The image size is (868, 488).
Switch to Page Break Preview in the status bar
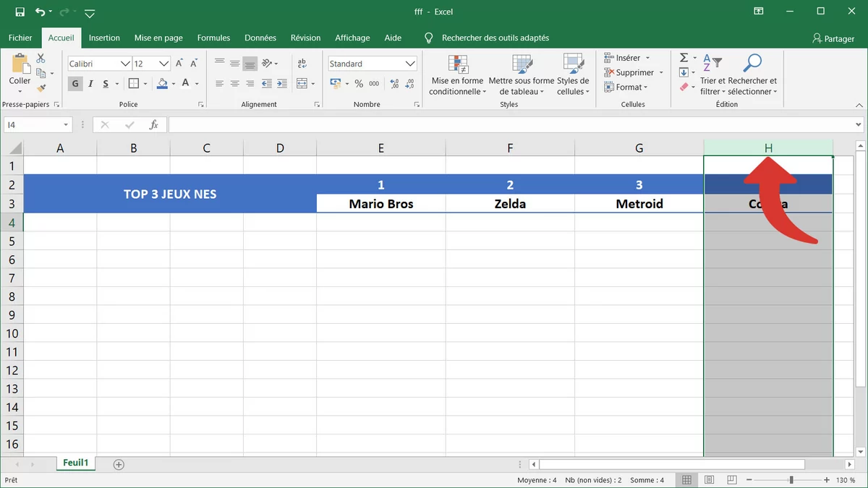[x=731, y=480]
